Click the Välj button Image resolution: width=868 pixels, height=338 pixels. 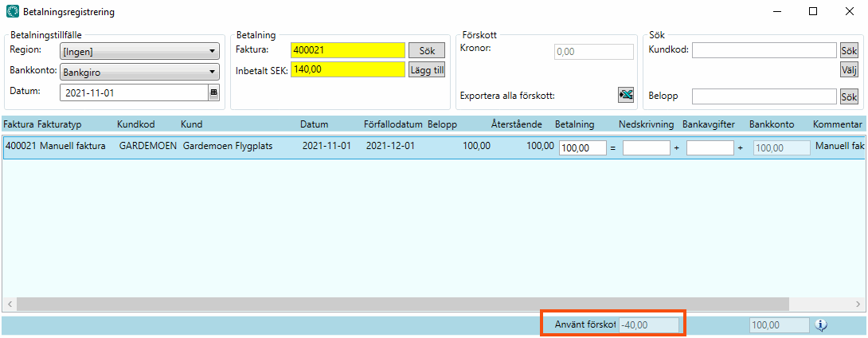click(849, 70)
